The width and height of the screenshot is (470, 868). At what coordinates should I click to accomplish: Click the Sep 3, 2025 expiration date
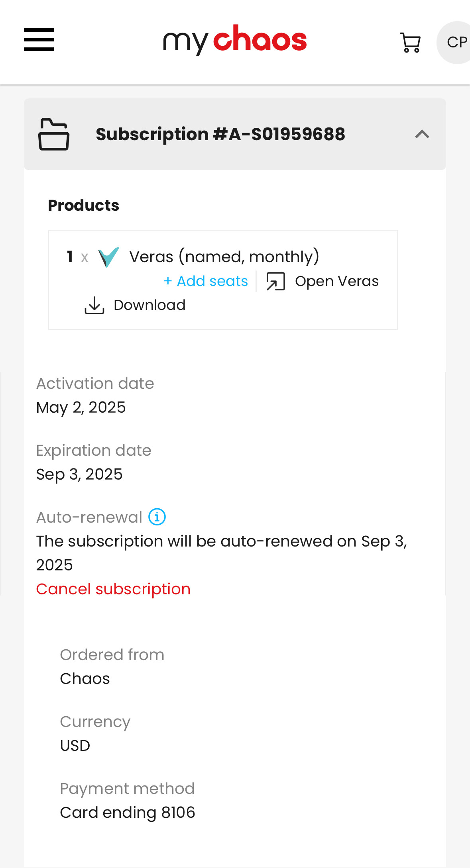[79, 474]
